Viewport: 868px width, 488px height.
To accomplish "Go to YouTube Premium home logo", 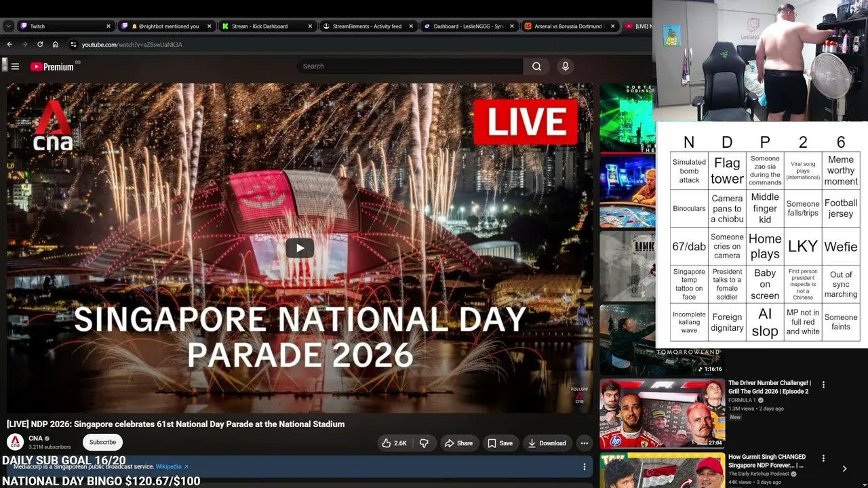I will pos(52,66).
